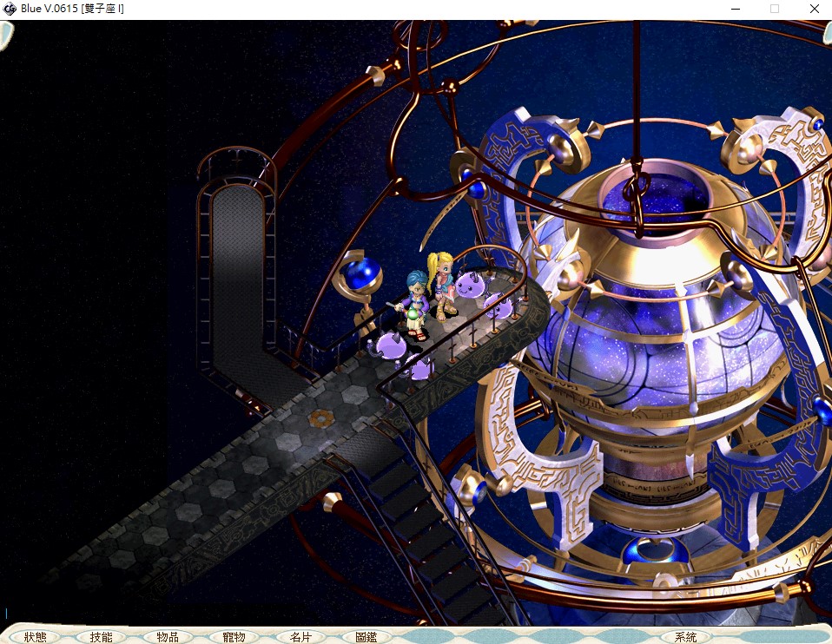
Task: Minimize the Blue V.0615 window
Action: (x=736, y=9)
